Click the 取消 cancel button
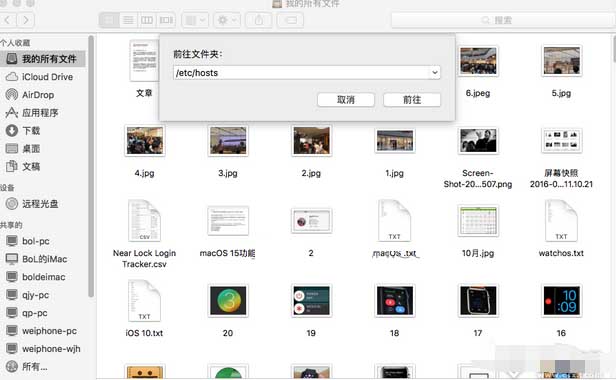Screen dimensions: 616x380 [346, 100]
